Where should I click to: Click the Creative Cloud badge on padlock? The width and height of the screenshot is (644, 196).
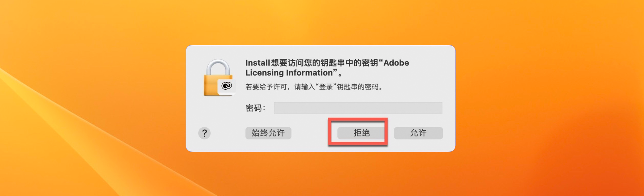point(227,86)
